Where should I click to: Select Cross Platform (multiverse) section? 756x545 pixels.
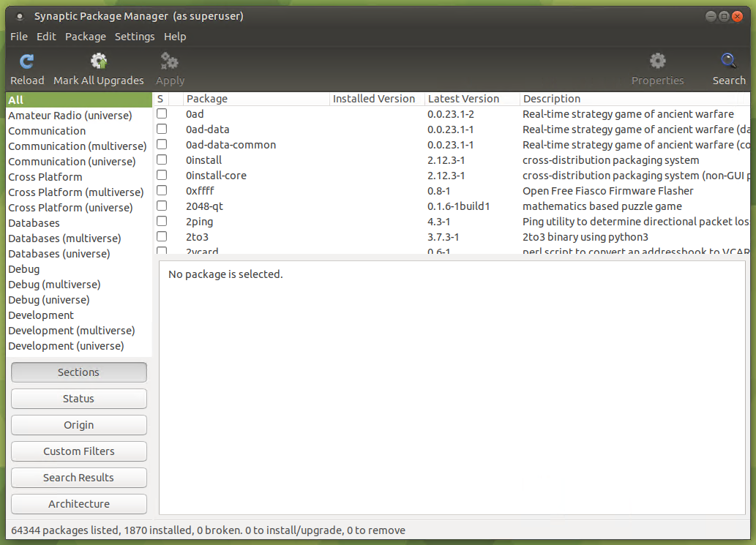[79, 192]
